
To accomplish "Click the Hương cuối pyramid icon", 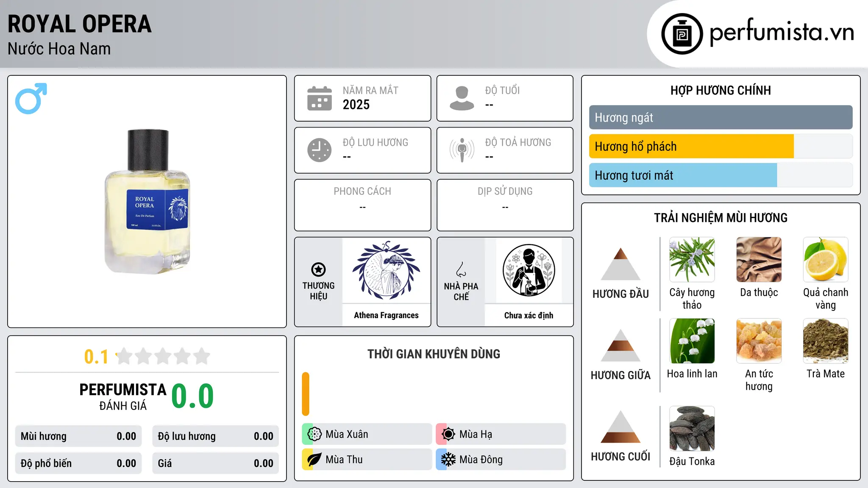I will (620, 427).
